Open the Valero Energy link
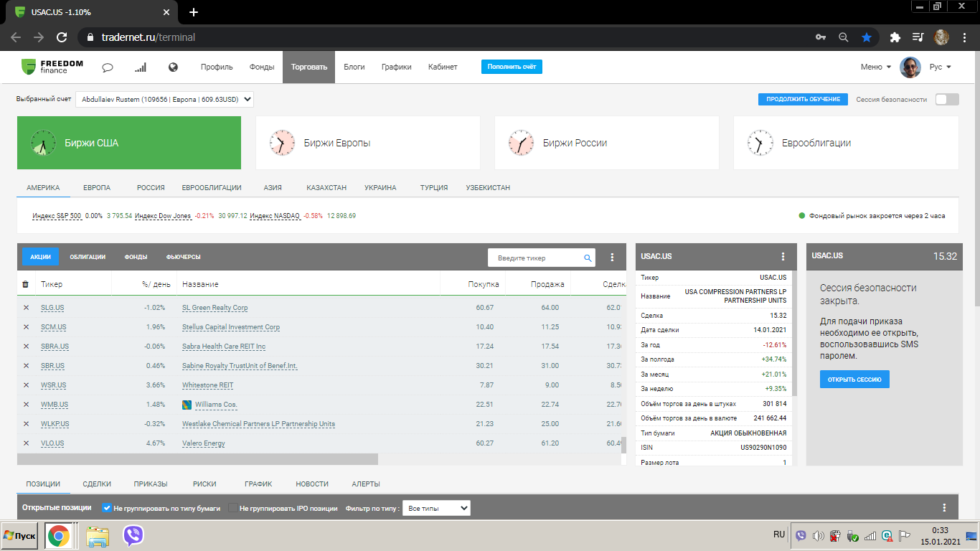 tap(204, 443)
